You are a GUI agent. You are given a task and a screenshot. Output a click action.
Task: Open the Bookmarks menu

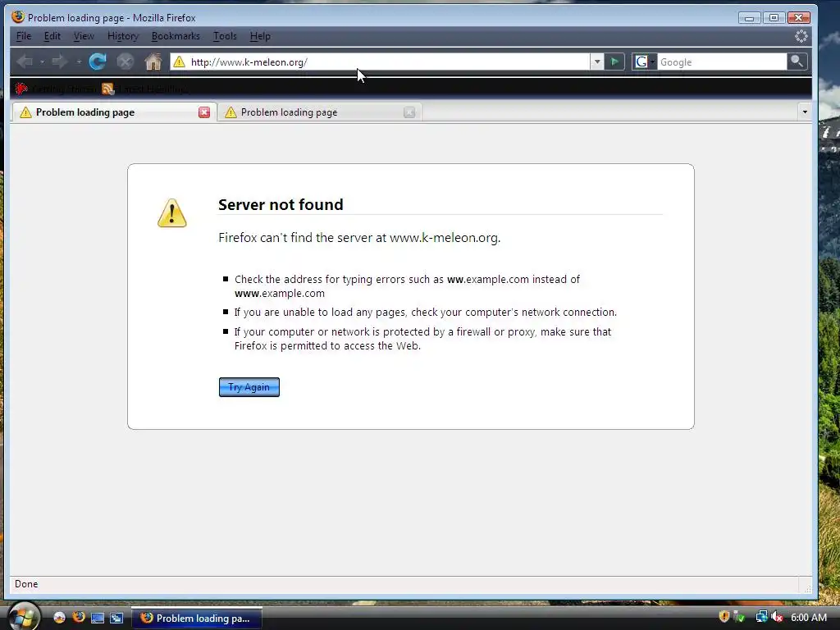pos(176,36)
